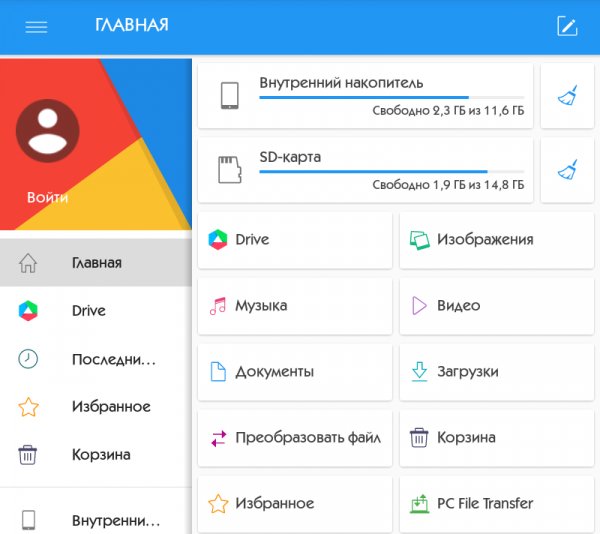
Task: Click text Свободно 1,9 ГБ из 14,8 ГБ
Action: coord(448,185)
